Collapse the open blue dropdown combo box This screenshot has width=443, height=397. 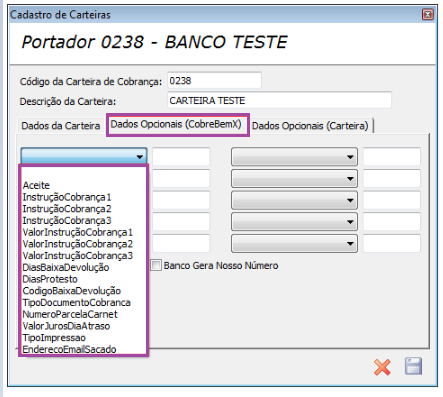pos(84,156)
